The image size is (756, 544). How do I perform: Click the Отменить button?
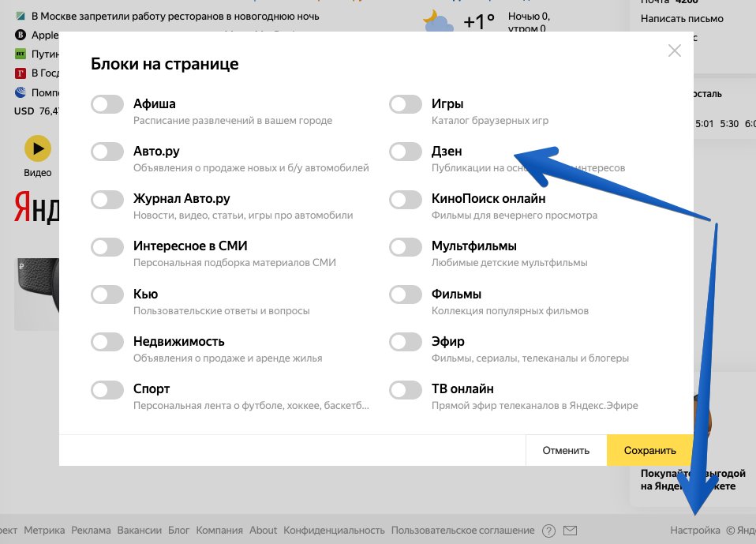click(x=566, y=451)
